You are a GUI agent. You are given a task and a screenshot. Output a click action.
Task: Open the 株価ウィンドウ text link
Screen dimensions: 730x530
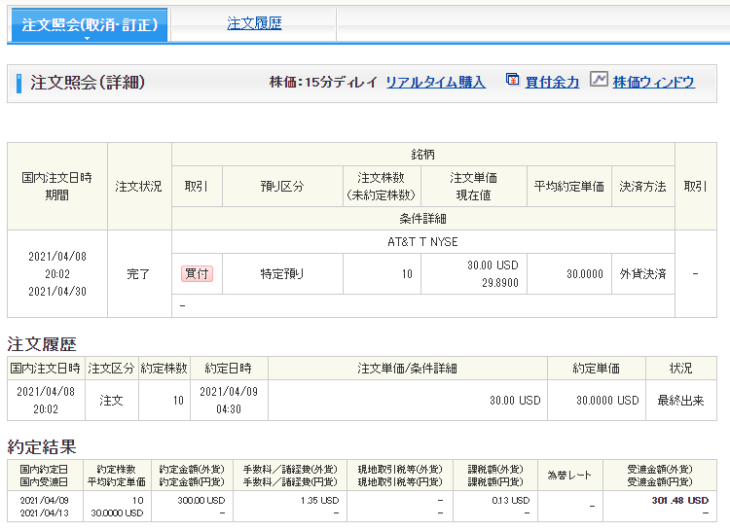pyautogui.click(x=654, y=83)
